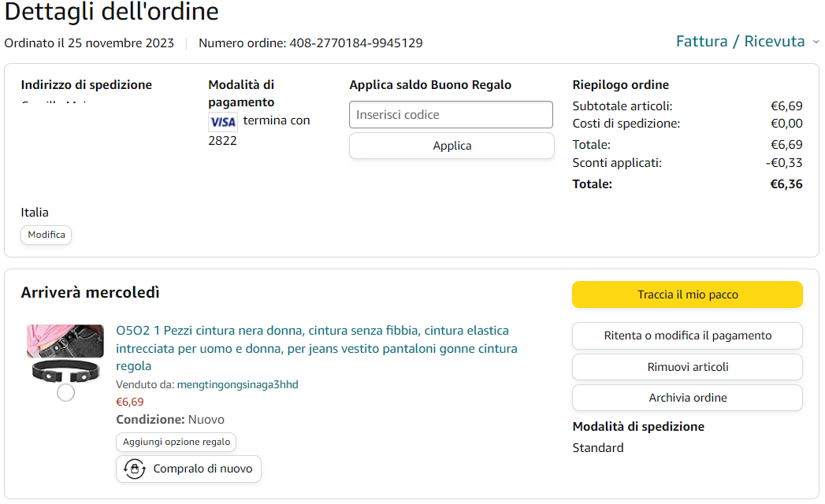Select Ritenta o modifica il pagamento
825x504 pixels.
(x=687, y=335)
